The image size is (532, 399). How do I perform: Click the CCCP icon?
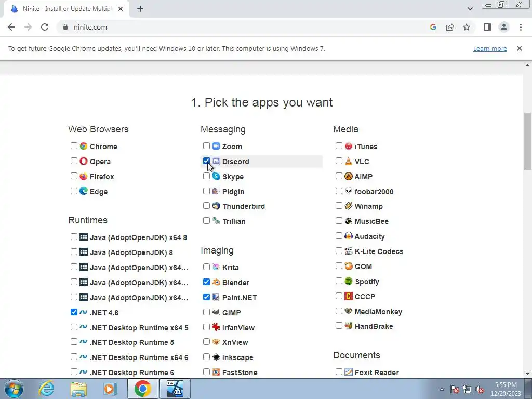[x=349, y=296]
